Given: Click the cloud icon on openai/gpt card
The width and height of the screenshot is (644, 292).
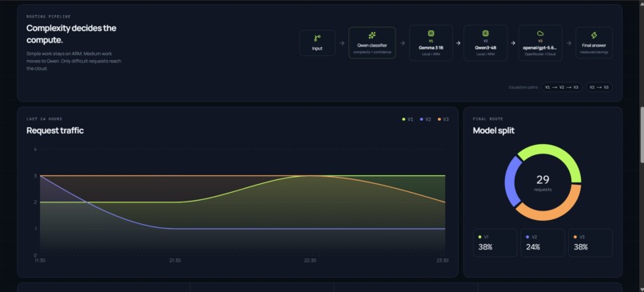Looking at the screenshot, I should 540,34.
